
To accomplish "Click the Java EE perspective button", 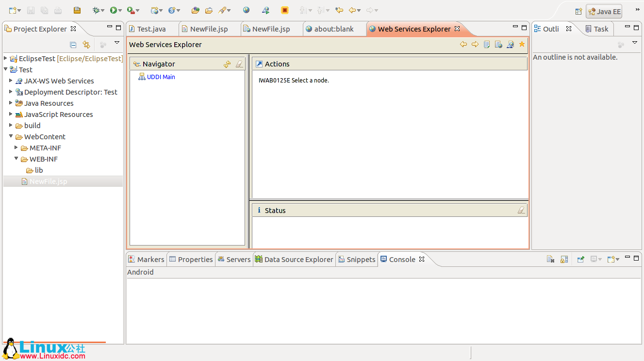I will [x=604, y=12].
